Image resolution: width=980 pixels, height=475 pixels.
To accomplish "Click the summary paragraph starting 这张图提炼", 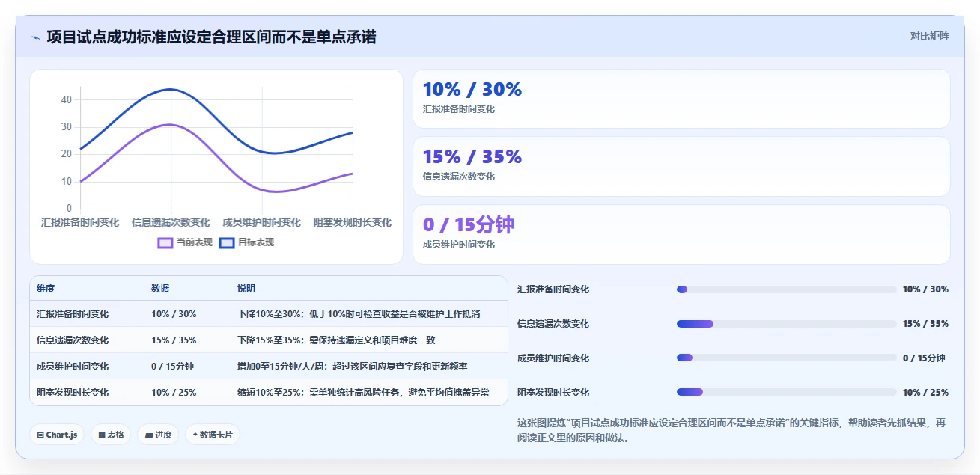I will click(x=731, y=430).
